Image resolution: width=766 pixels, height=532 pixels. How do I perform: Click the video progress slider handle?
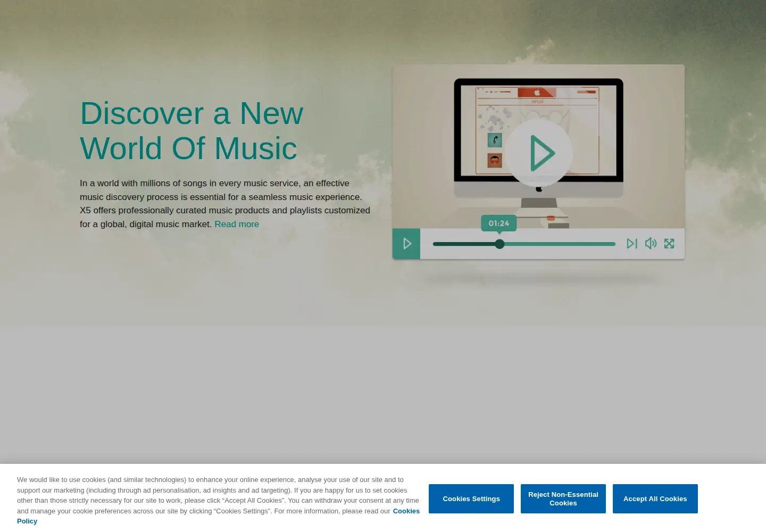tap(499, 244)
